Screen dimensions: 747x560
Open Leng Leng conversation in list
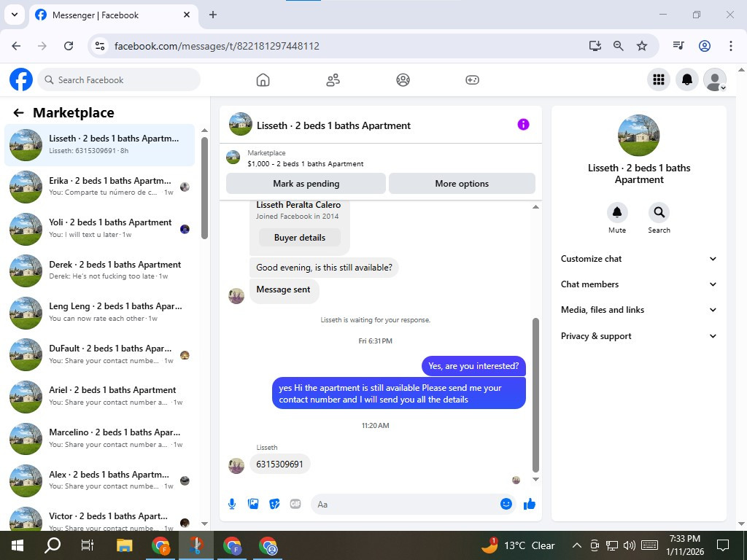pyautogui.click(x=100, y=312)
